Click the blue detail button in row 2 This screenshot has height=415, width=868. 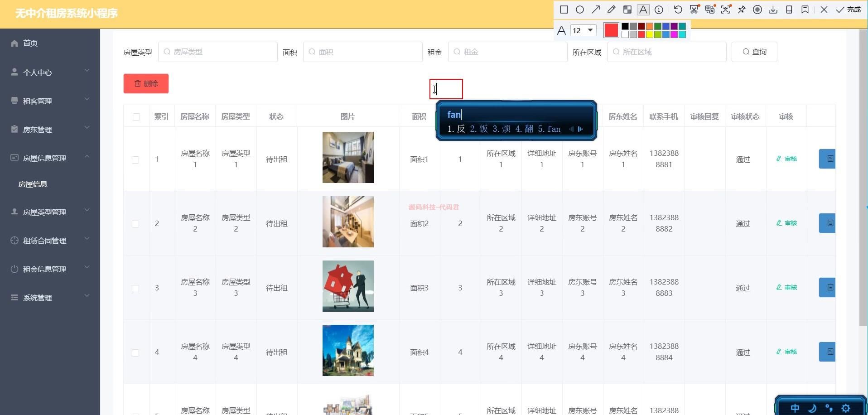point(827,223)
